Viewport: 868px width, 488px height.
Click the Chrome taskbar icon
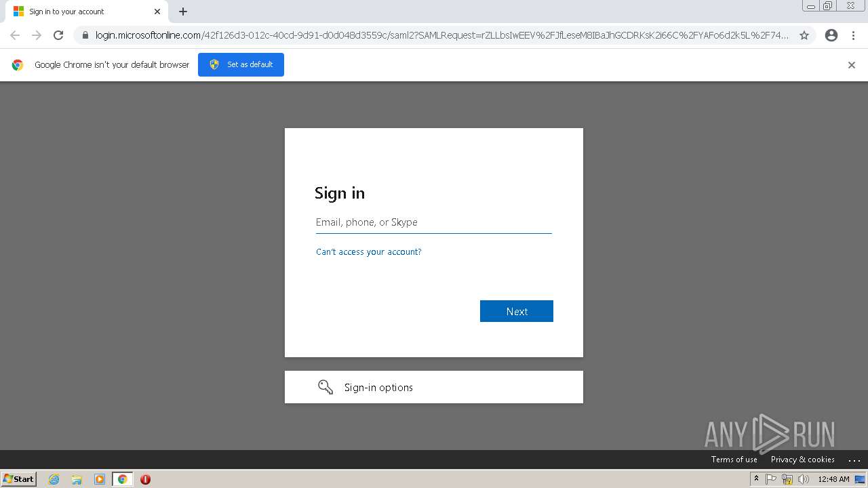point(122,479)
